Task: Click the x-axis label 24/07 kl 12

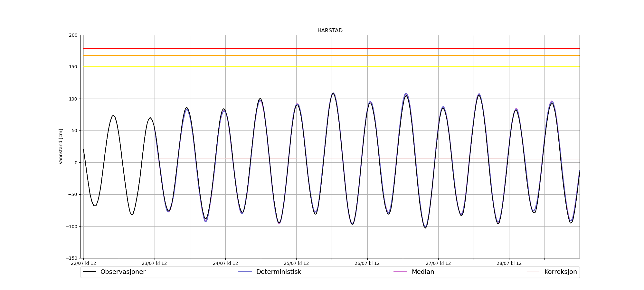Action: click(x=225, y=264)
